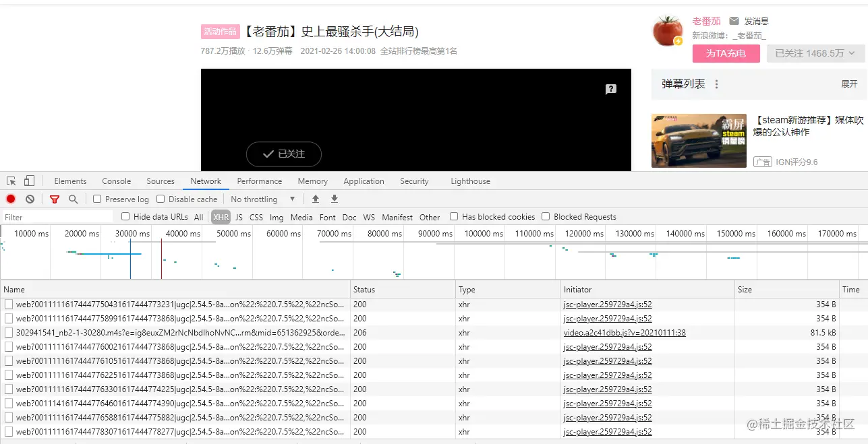Open the No throttling dropdown
Image resolution: width=868 pixels, height=444 pixels.
pos(263,199)
